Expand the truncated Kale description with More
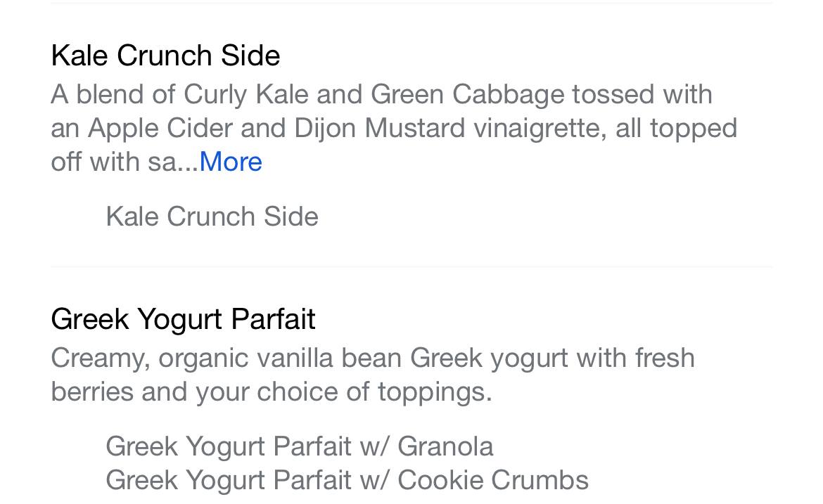The image size is (823, 504). click(x=231, y=162)
